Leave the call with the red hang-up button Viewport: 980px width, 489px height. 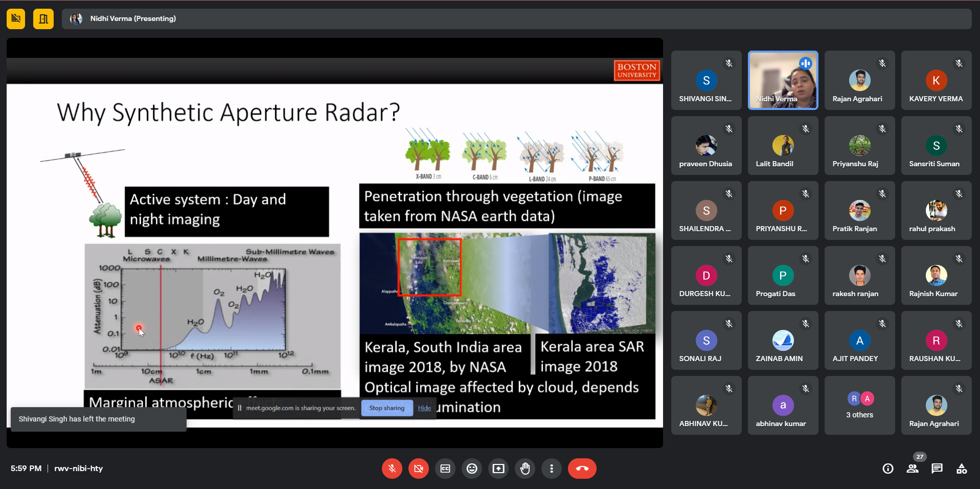click(x=582, y=469)
